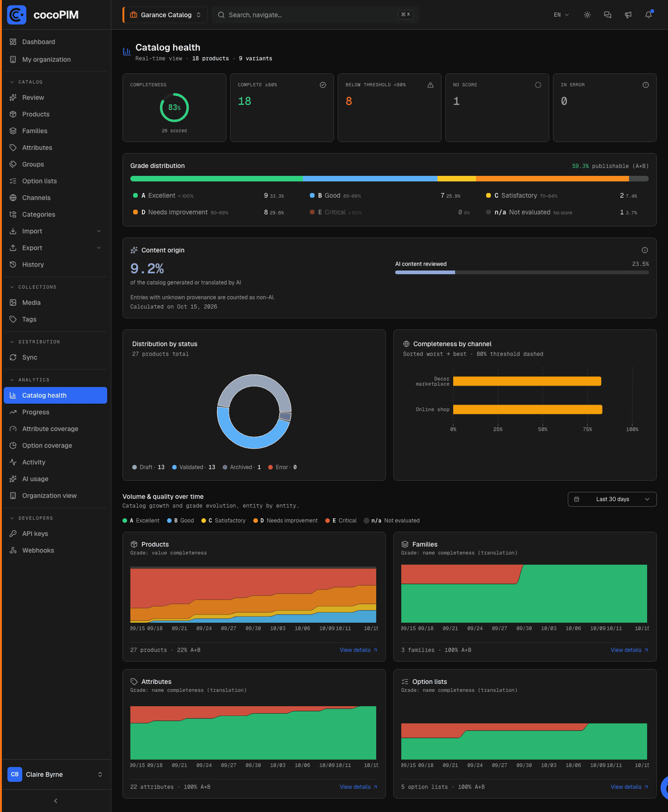The width and height of the screenshot is (668, 812).
Task: View details for Families chart
Action: tap(629, 650)
